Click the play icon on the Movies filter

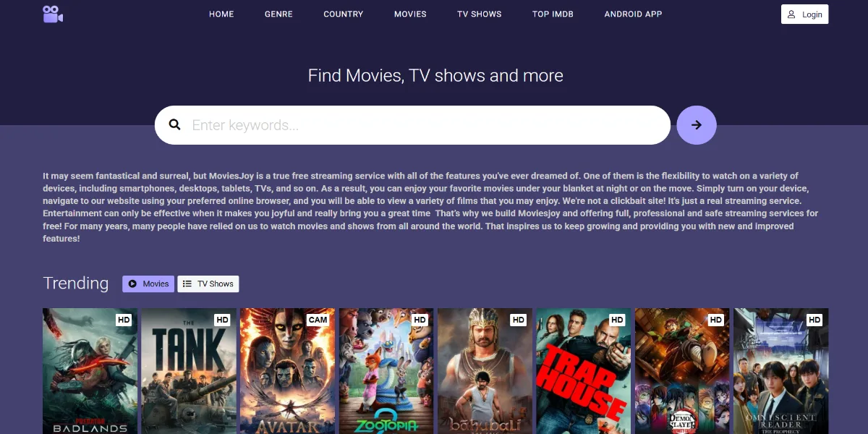click(132, 284)
